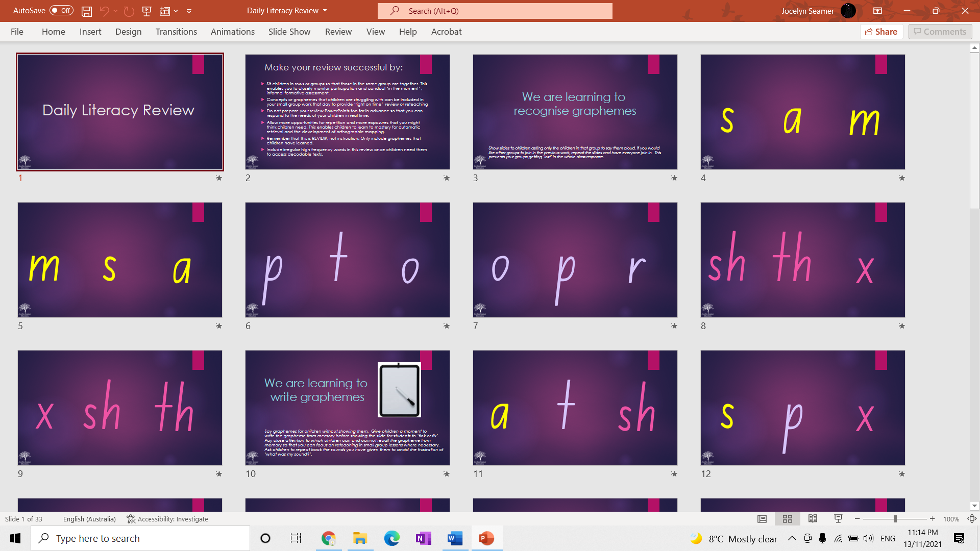Viewport: 980px width, 551px height.
Task: Switch to the Review tab
Action: click(x=338, y=32)
